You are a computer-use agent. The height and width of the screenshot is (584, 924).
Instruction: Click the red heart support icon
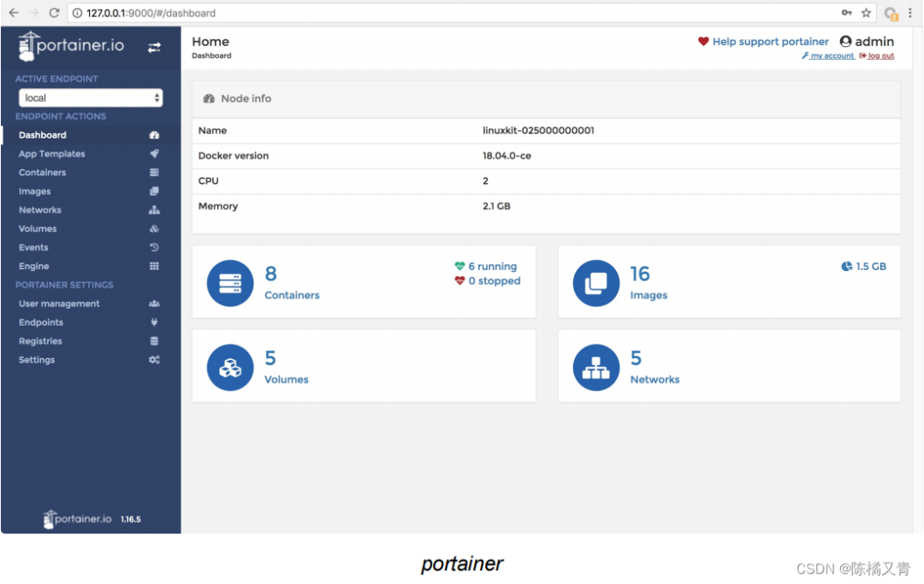[x=703, y=41]
